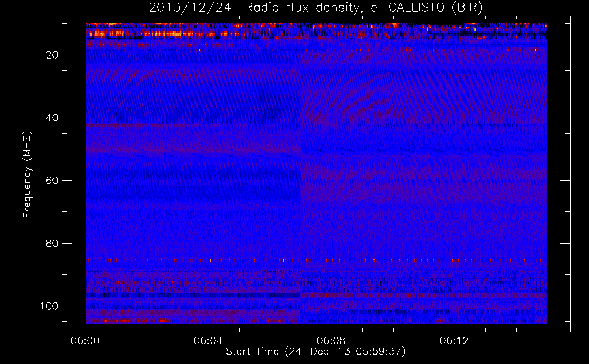Click the '20' frequency tick label
This screenshot has width=589, height=364.
(x=52, y=55)
